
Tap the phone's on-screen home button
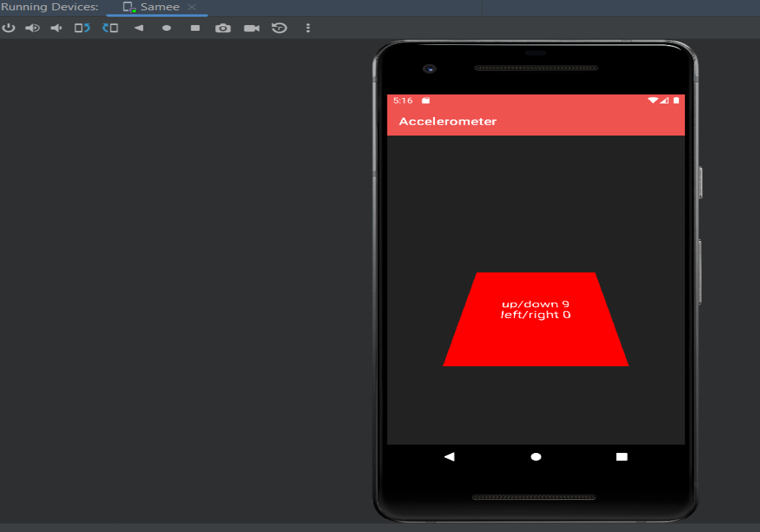pos(536,457)
